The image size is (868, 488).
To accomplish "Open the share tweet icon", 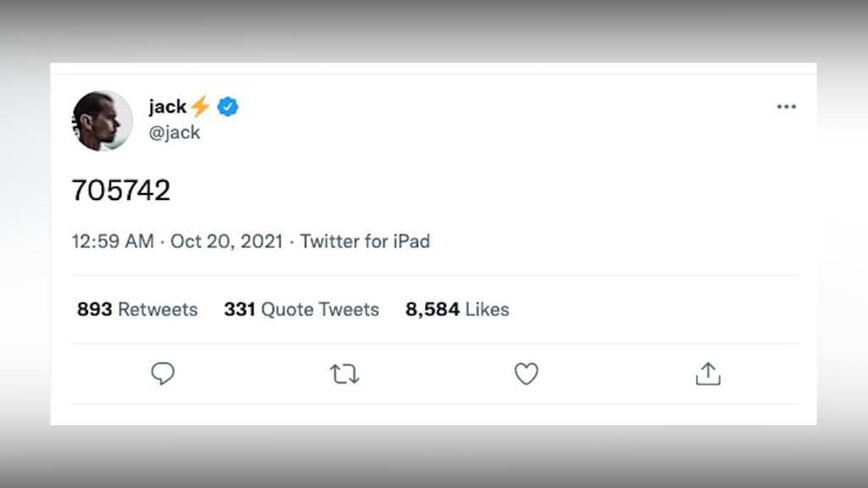I will [708, 374].
